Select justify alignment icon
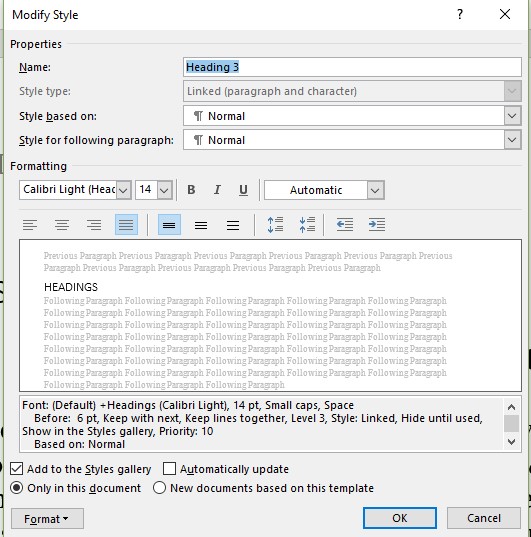 [x=126, y=225]
